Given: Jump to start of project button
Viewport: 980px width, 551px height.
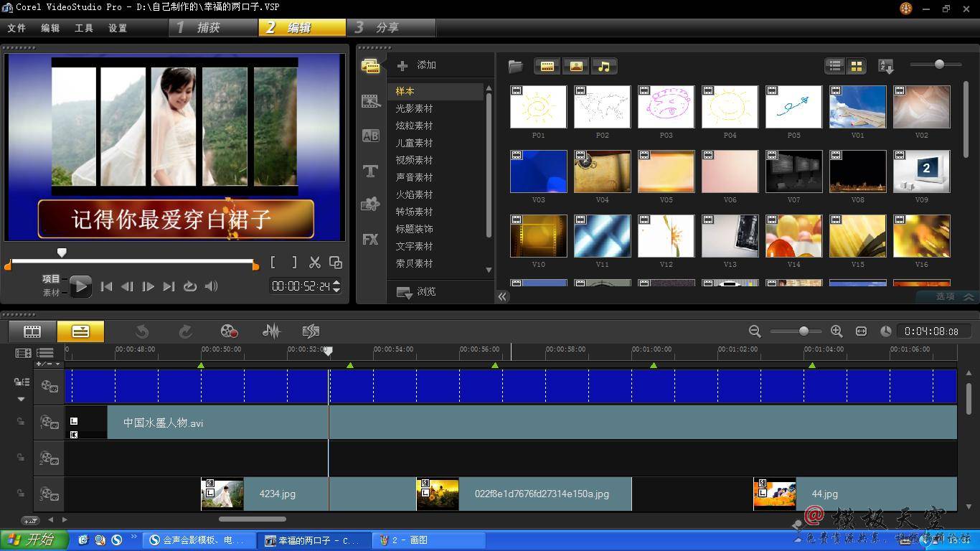Looking at the screenshot, I should point(106,286).
